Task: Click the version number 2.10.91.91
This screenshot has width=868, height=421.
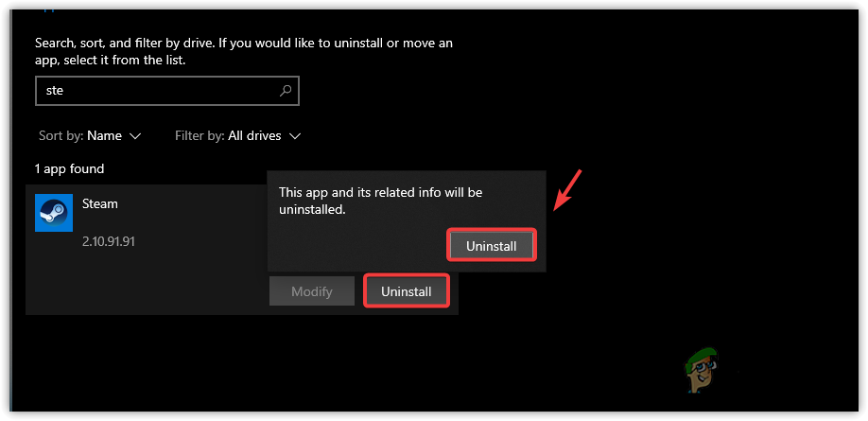Action: [x=109, y=242]
